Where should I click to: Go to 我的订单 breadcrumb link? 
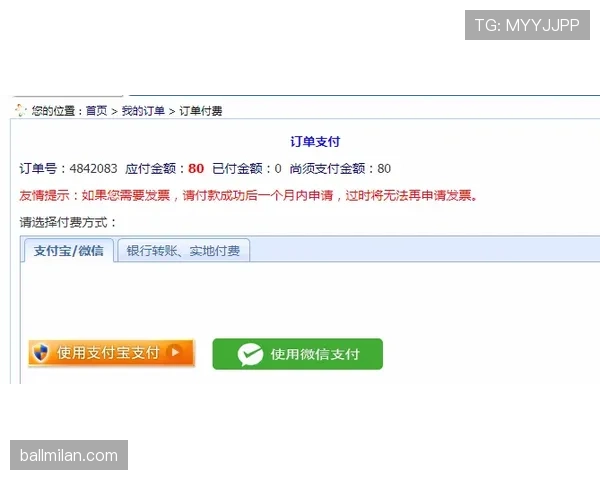tap(143, 111)
